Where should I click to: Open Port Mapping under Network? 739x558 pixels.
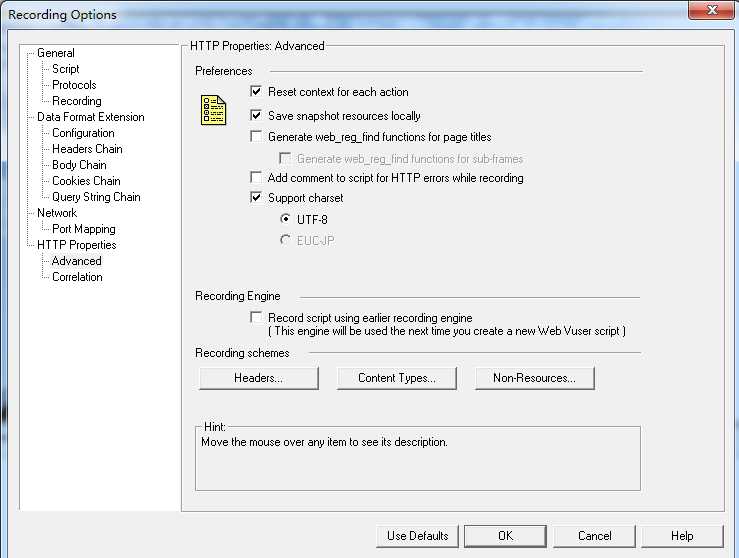(x=83, y=229)
